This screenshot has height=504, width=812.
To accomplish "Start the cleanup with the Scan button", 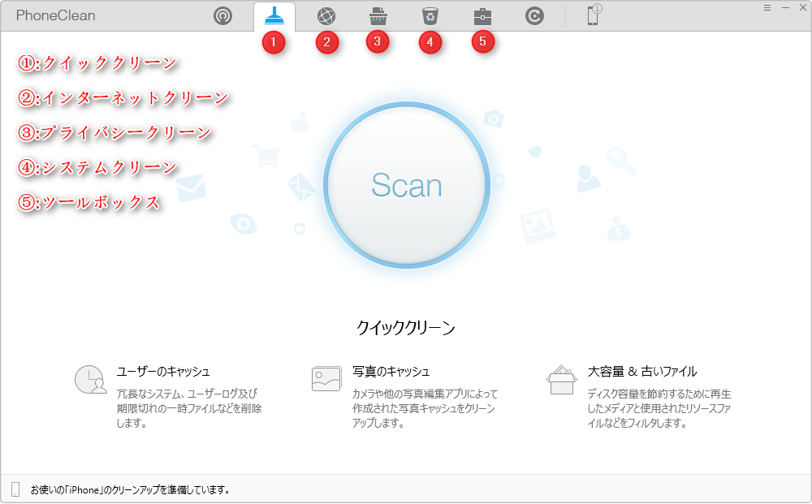I will 407,185.
